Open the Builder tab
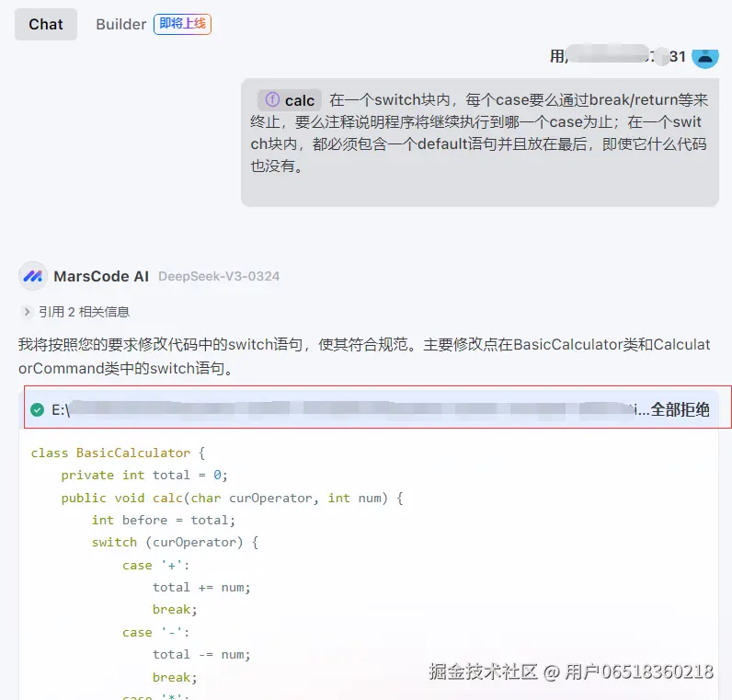The width and height of the screenshot is (732, 700). (x=120, y=24)
